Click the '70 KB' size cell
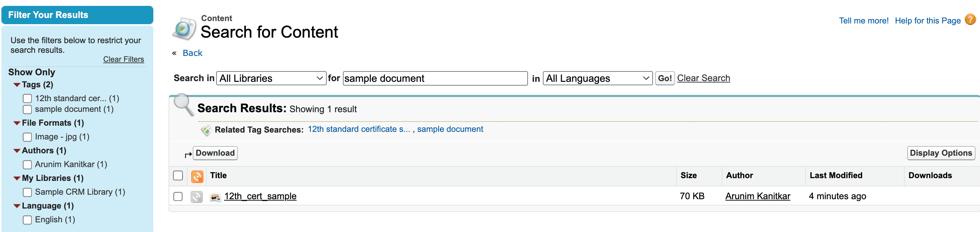This screenshot has width=980, height=232. (692, 196)
